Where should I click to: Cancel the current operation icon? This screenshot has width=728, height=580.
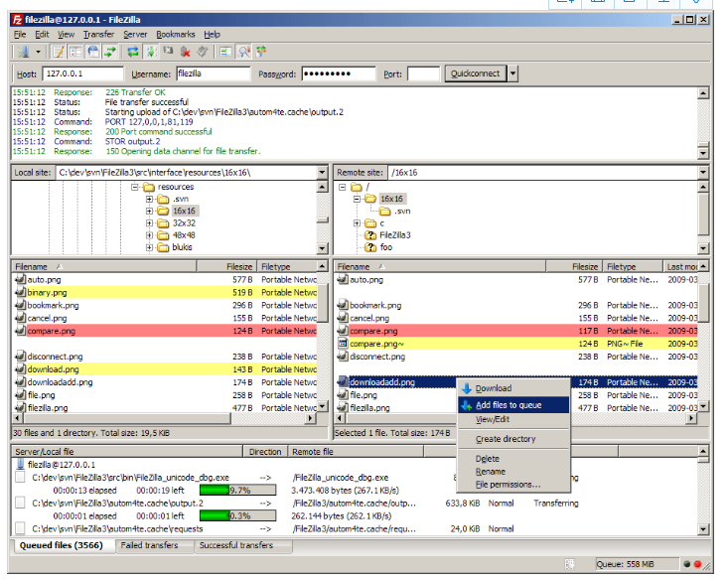[168, 52]
